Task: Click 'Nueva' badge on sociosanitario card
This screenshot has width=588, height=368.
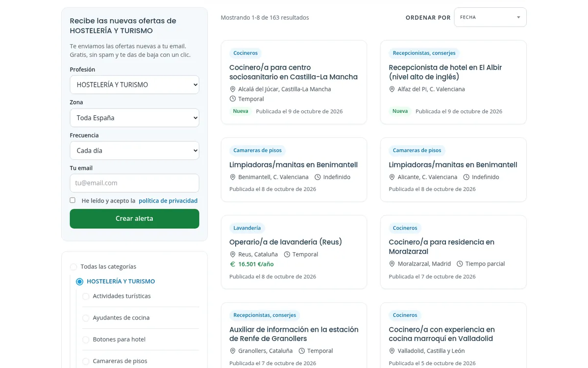Action: coord(241,111)
